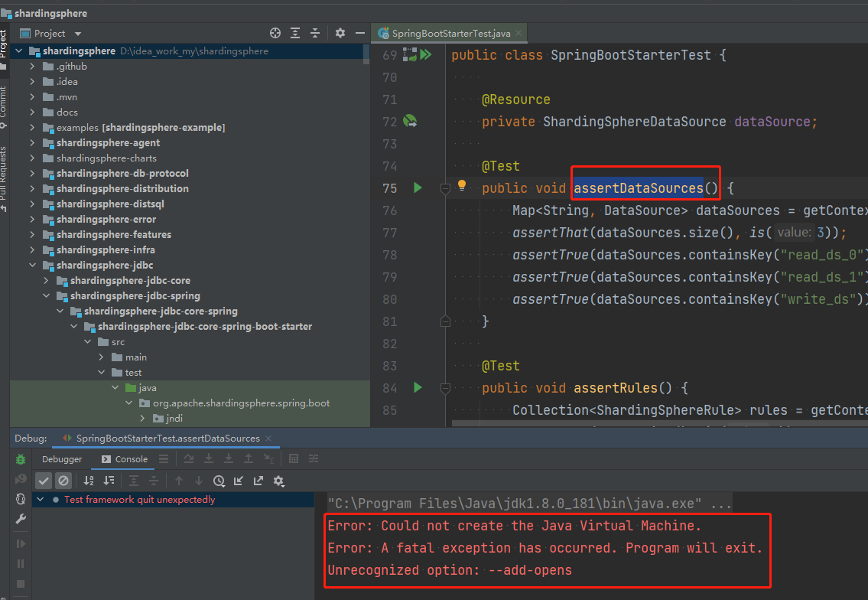Open the Project view dropdown arrow
The image size is (868, 600).
pyautogui.click(x=77, y=34)
